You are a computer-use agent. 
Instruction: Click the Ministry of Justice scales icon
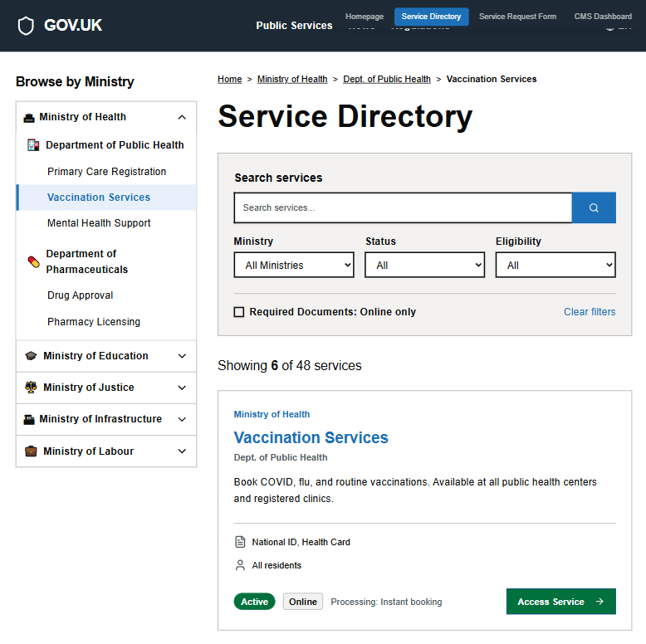[x=31, y=388]
